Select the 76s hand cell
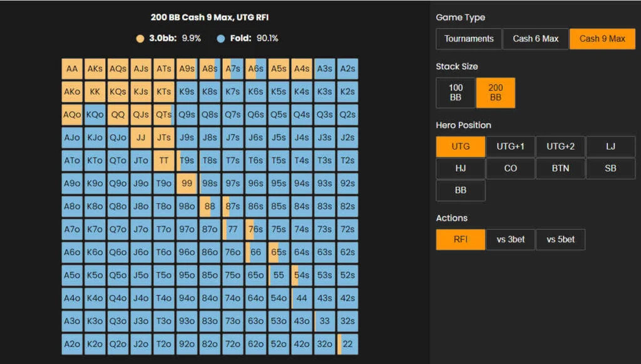This screenshot has width=641, height=364. [x=255, y=230]
